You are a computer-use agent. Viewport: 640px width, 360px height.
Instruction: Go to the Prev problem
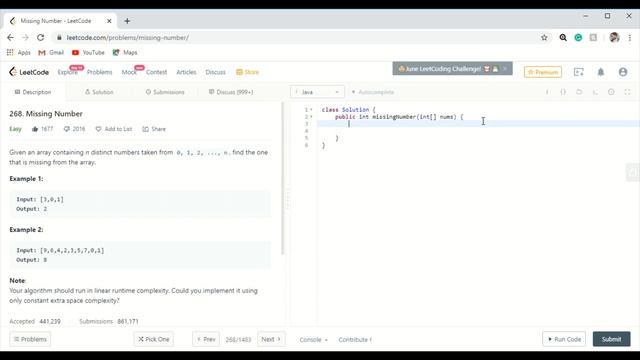206,339
